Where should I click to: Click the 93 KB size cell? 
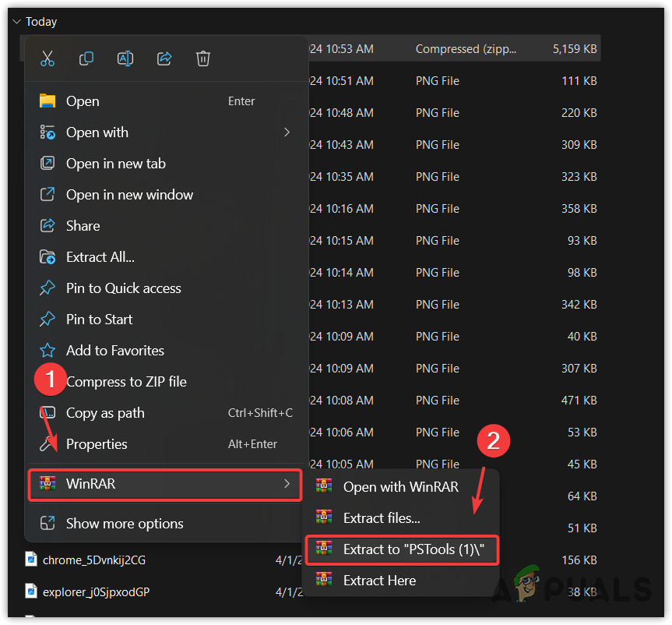coord(582,241)
